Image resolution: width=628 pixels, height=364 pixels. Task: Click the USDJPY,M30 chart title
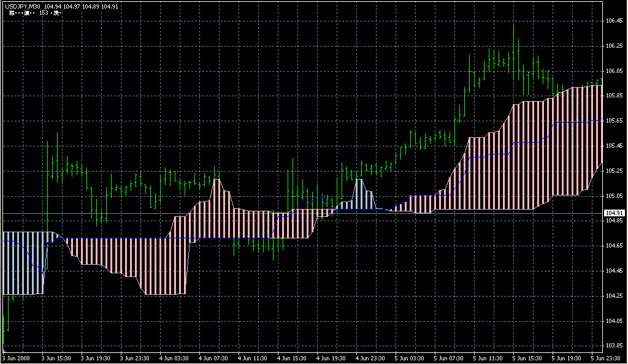coord(22,6)
